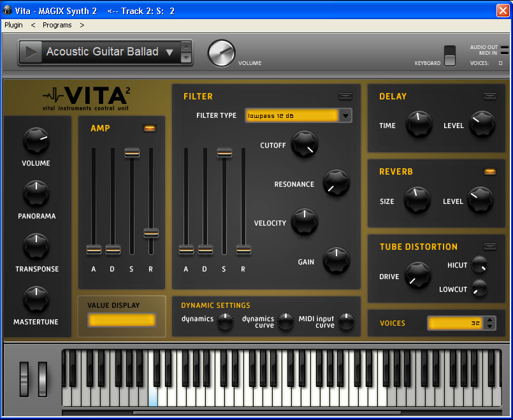The height and width of the screenshot is (420, 513).
Task: Toggle the DELAY section power LED
Action: pos(490,96)
